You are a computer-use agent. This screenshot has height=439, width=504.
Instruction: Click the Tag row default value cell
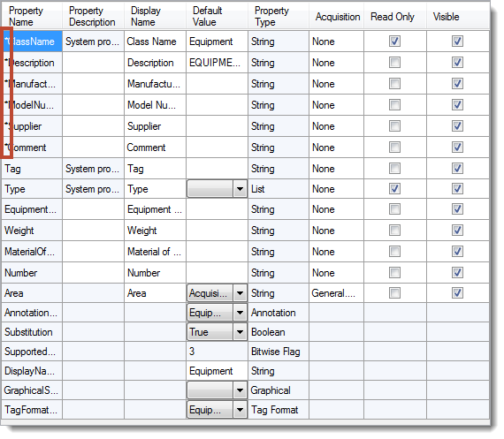click(217, 169)
